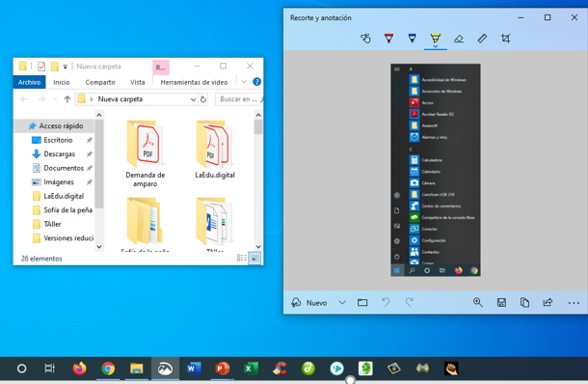Select the eraser tool

459,39
